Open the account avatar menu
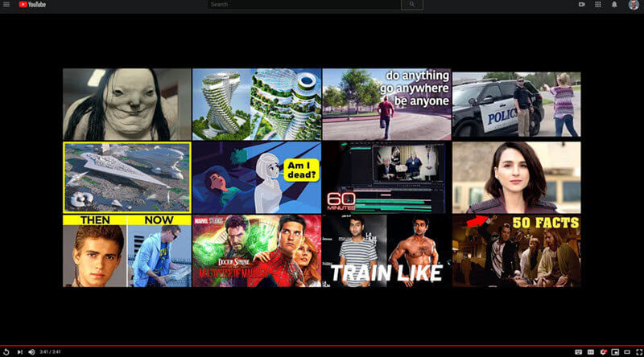Screen dimensions: 644x357 (x=634, y=5)
